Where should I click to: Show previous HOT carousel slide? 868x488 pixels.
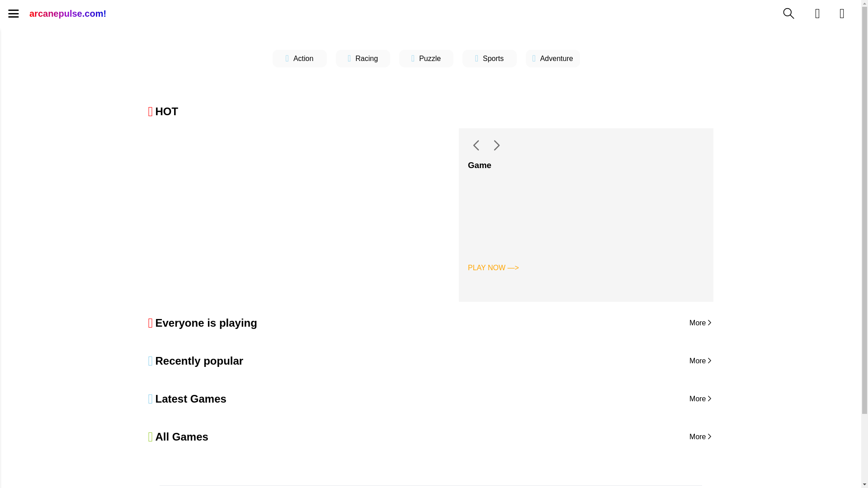click(476, 145)
